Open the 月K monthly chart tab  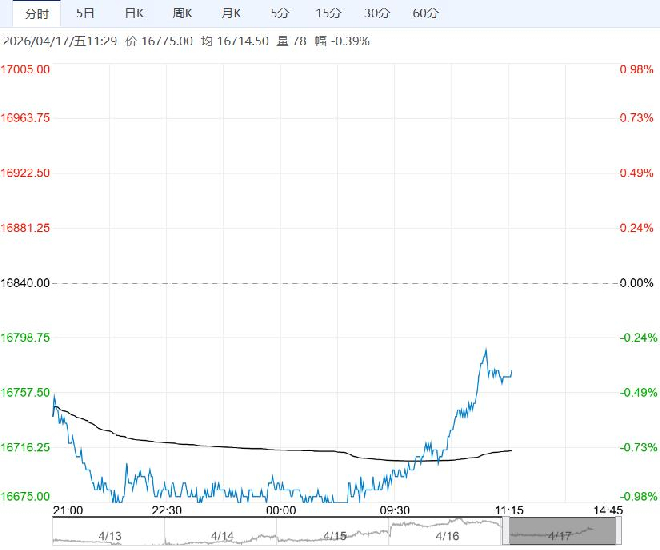[231, 13]
